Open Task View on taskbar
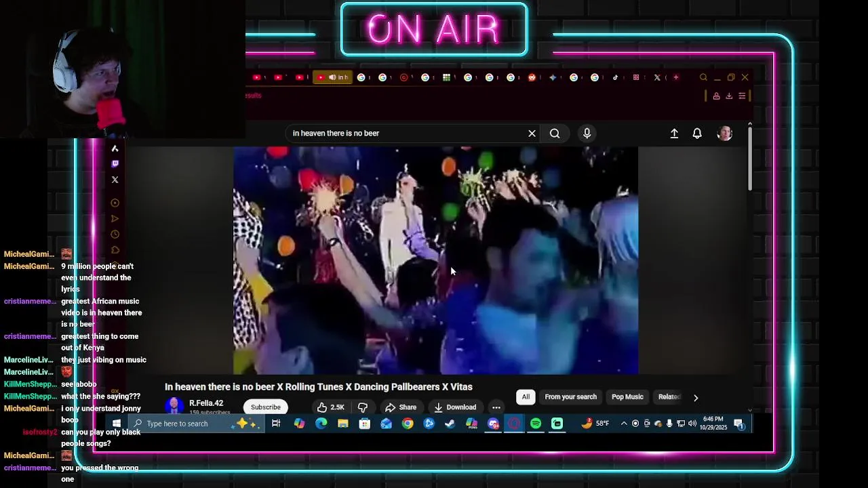Viewport: 868px width, 488px height. coord(276,424)
